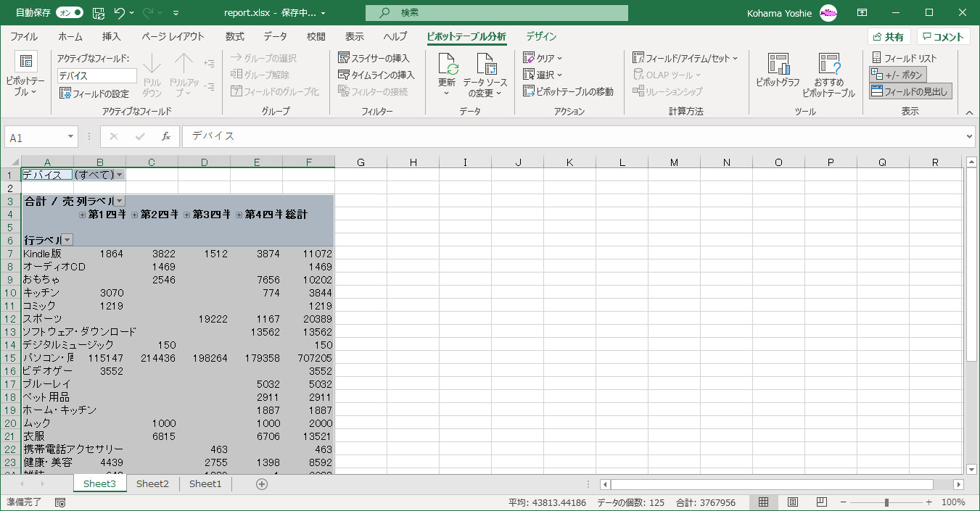The image size is (980, 511).
Task: Refresh pivot data (更新)
Action: pyautogui.click(x=447, y=75)
